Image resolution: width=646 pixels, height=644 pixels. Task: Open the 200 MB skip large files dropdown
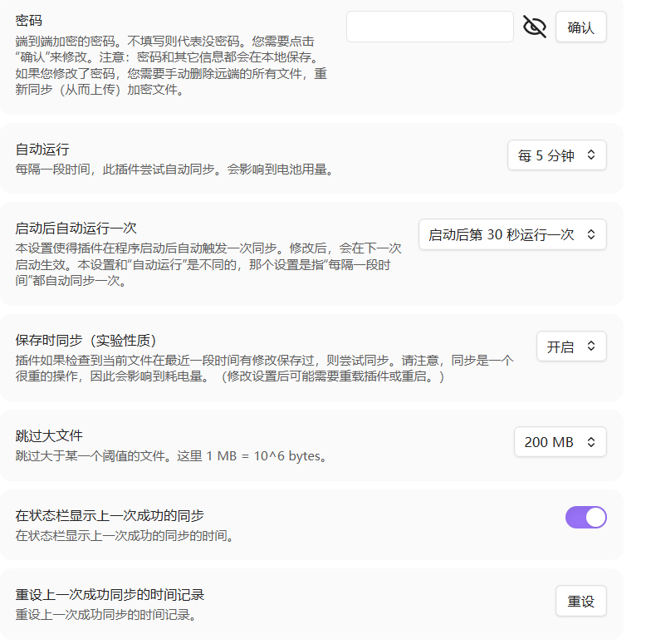point(560,442)
